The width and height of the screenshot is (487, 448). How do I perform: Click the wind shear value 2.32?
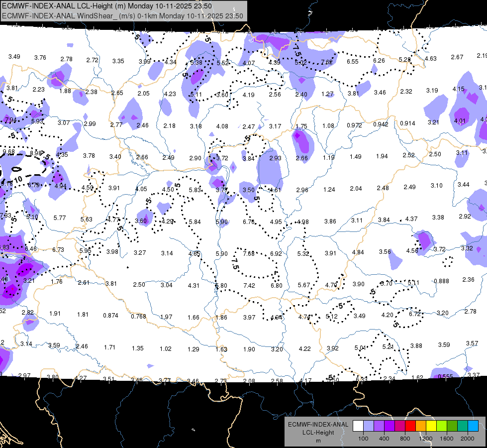point(406,92)
